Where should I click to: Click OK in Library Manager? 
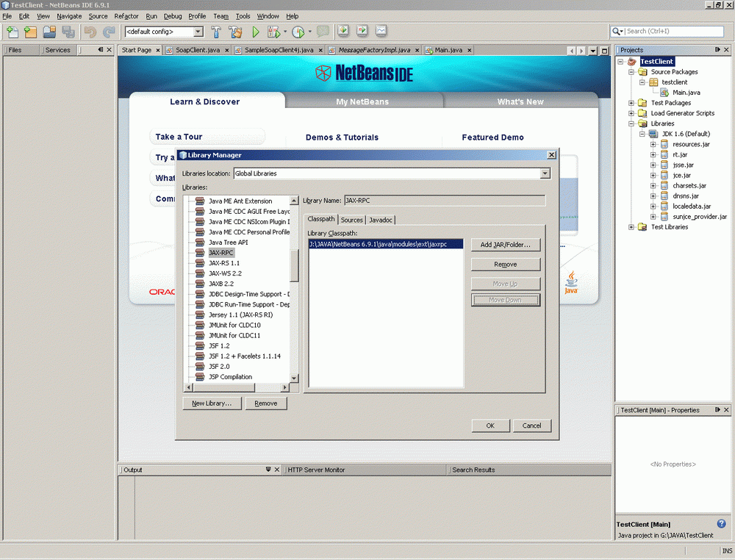point(490,426)
